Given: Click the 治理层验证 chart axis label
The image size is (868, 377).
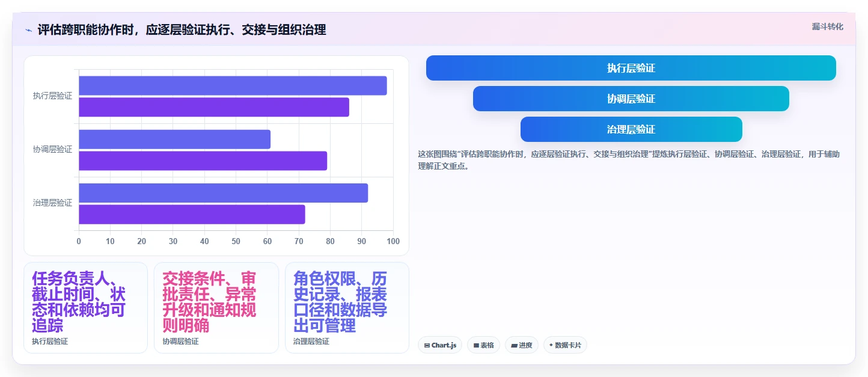Looking at the screenshot, I should coord(52,203).
